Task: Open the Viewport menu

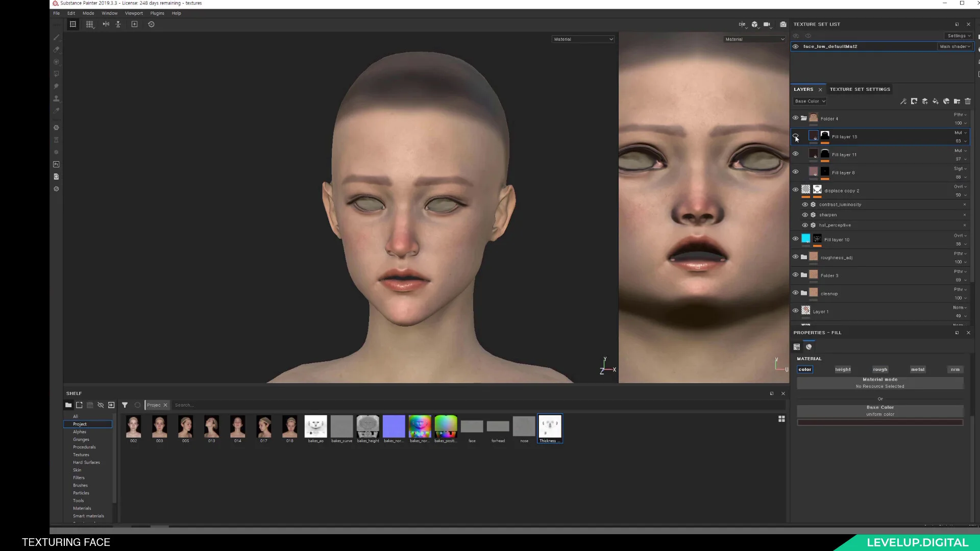Action: (134, 13)
